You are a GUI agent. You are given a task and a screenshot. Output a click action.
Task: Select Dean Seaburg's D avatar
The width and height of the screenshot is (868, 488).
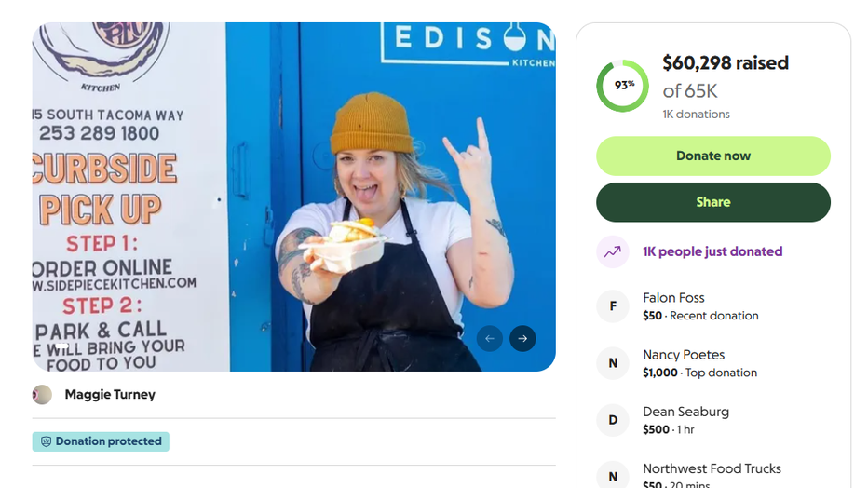(613, 420)
